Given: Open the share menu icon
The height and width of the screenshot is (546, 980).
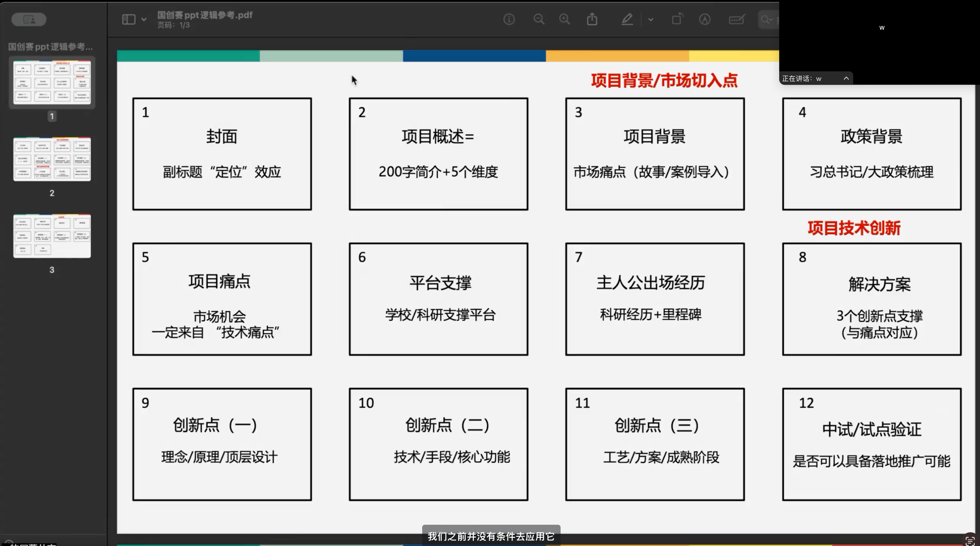Looking at the screenshot, I should click(592, 19).
